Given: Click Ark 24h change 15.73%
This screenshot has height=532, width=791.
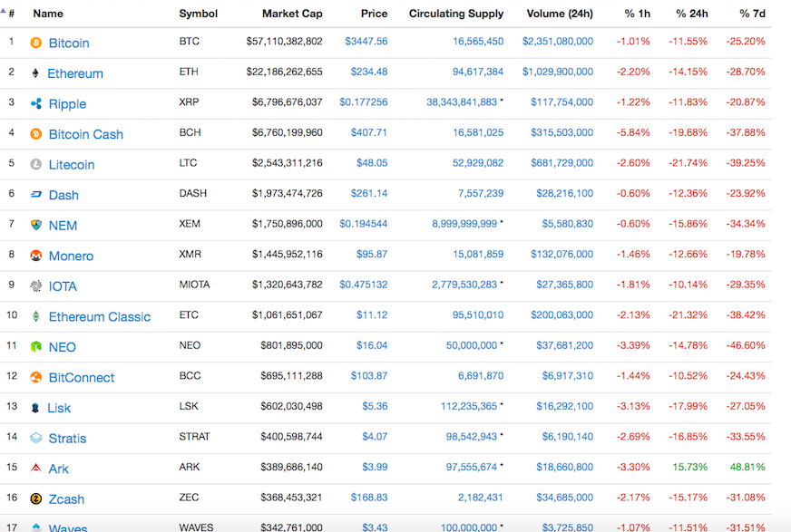Looking at the screenshot, I should pyautogui.click(x=690, y=467).
